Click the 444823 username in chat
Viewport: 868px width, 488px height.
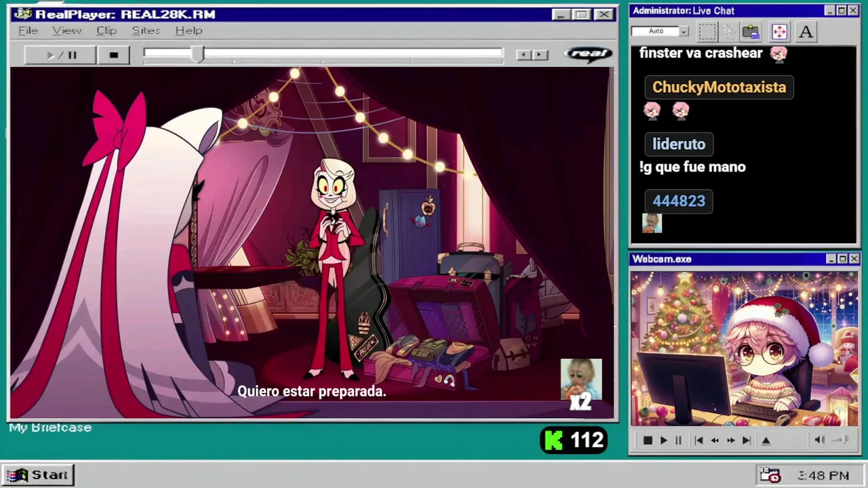679,201
